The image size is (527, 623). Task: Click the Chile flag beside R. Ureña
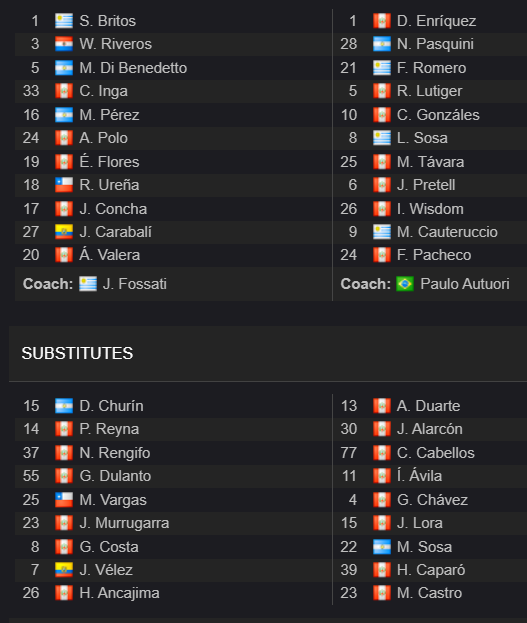click(x=64, y=185)
